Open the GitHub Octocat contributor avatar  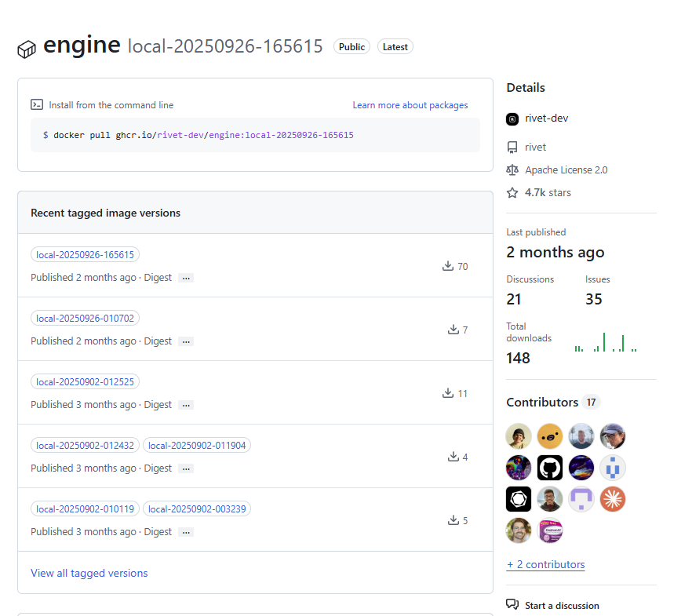[x=550, y=468]
